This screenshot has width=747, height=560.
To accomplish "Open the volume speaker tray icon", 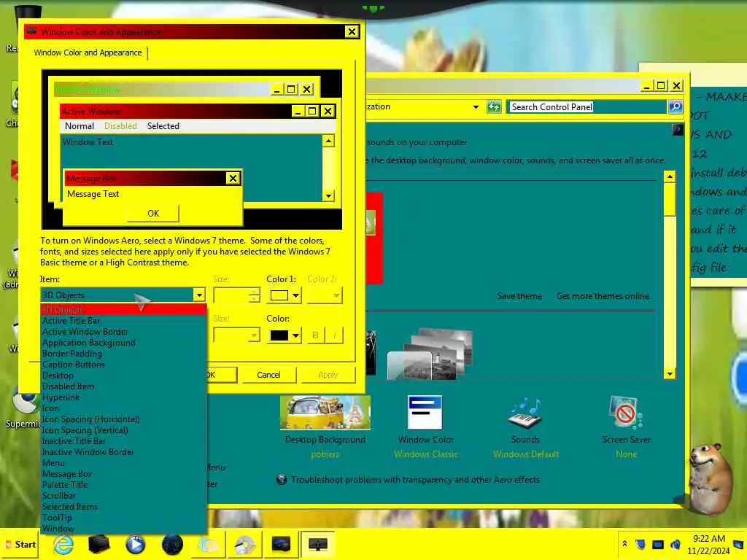I will 675,544.
